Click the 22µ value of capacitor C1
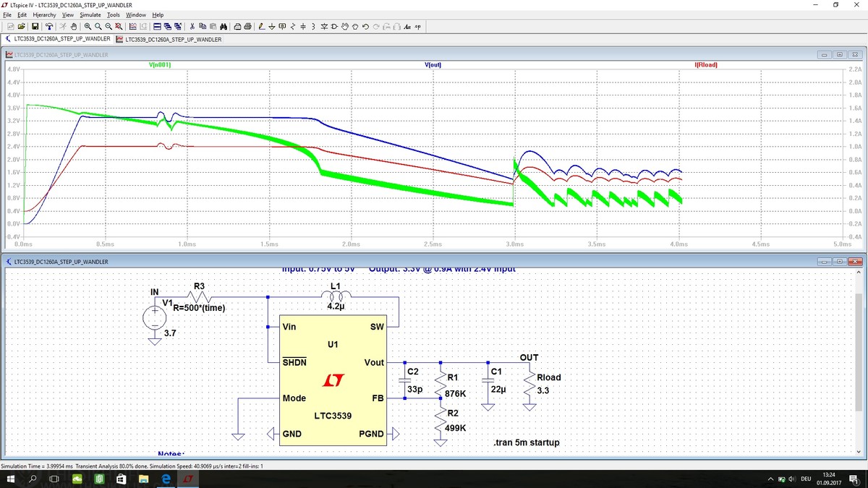The height and width of the screenshot is (488, 868). [498, 389]
